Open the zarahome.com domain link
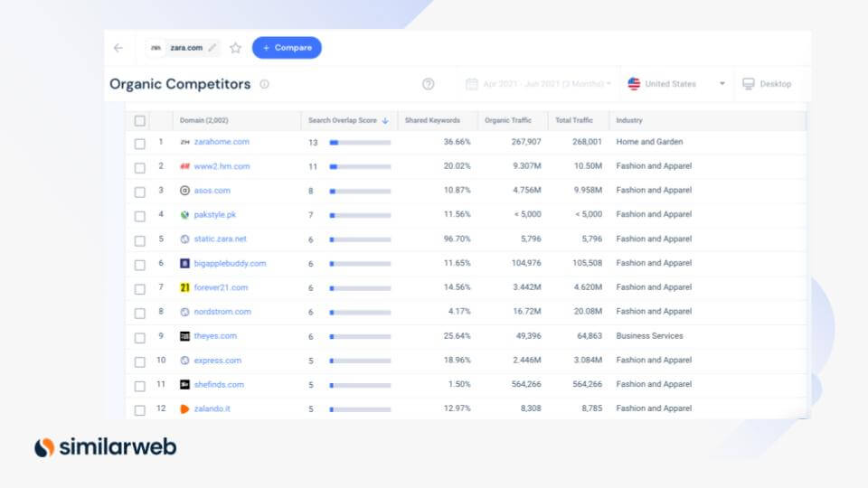 point(222,142)
